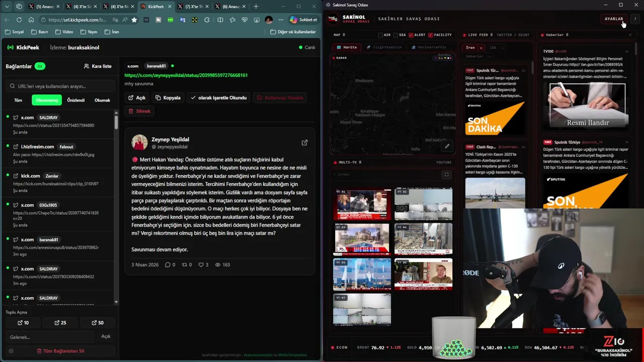Switch to MarineTraffic map tab
Viewport: 644px width, 362px height.
tap(429, 47)
